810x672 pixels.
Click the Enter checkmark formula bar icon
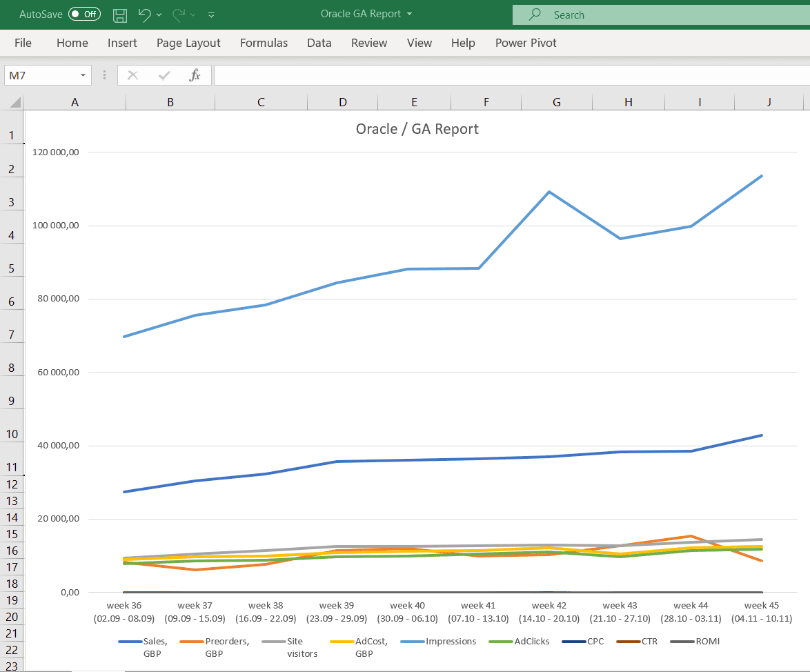(164, 75)
